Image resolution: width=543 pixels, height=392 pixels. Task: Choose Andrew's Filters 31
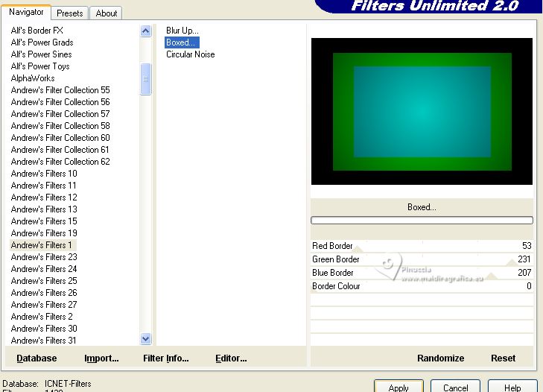pos(43,341)
